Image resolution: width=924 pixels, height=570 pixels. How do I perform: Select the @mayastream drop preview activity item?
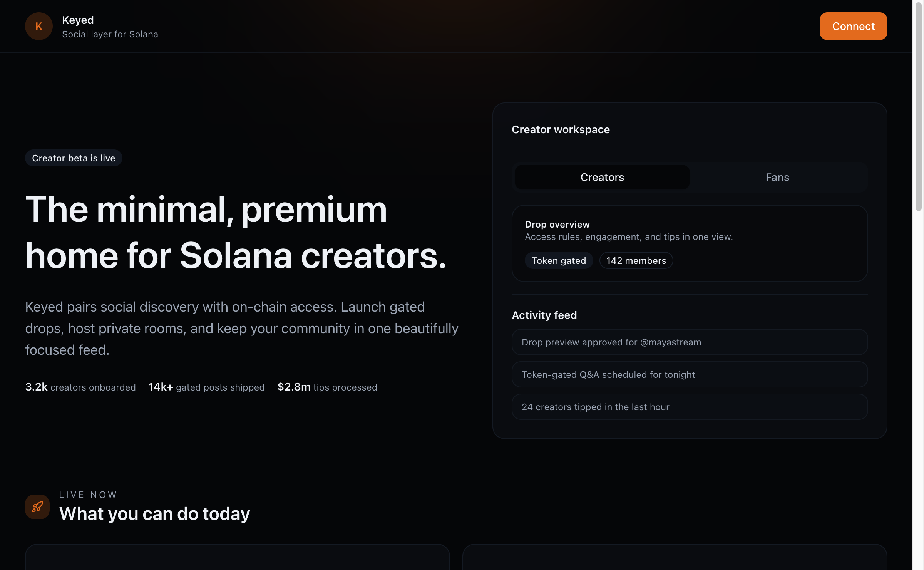[x=689, y=342]
